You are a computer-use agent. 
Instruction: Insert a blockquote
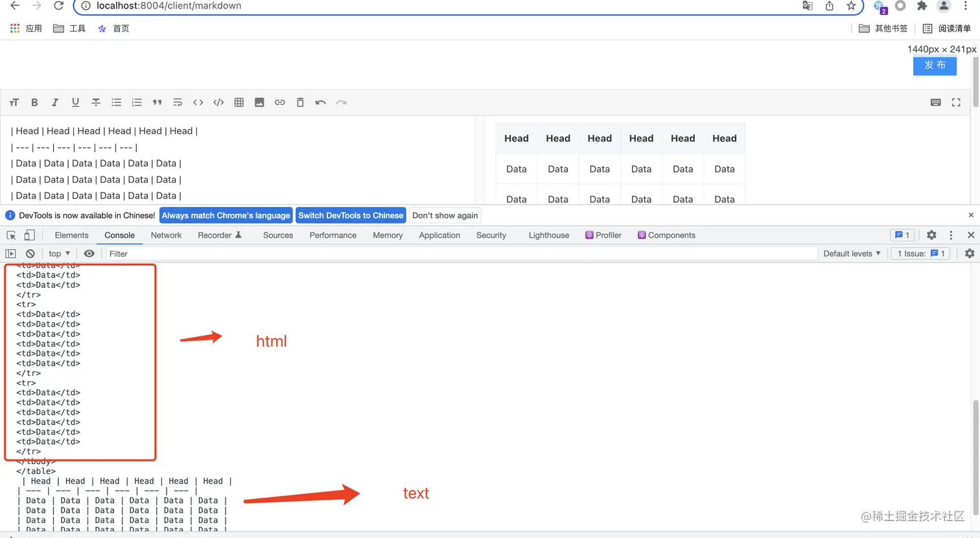tap(157, 102)
